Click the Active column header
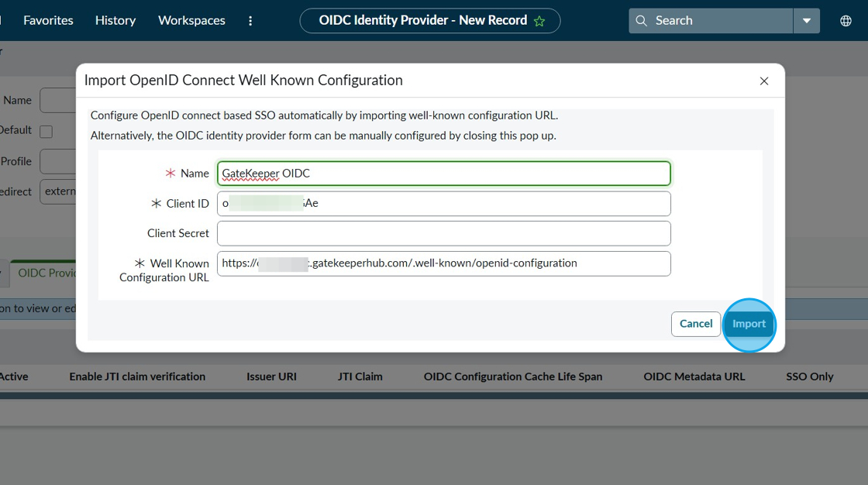This screenshot has width=868, height=485. point(14,377)
